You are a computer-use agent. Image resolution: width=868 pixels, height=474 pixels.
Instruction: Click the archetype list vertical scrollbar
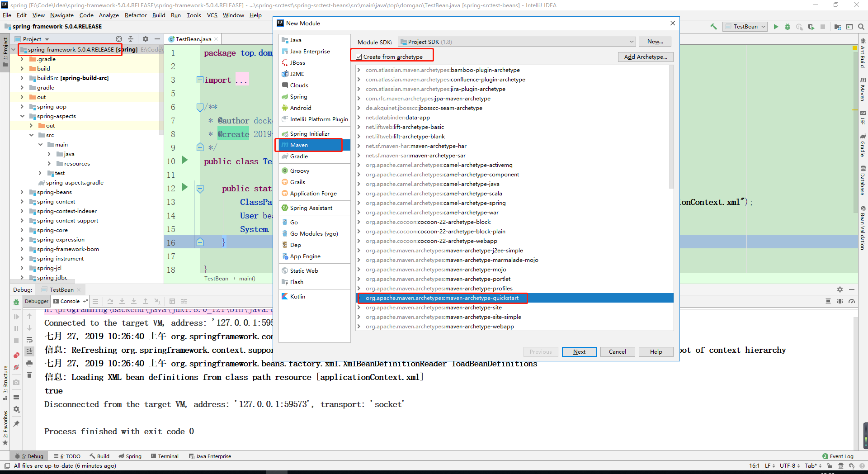pos(671,127)
